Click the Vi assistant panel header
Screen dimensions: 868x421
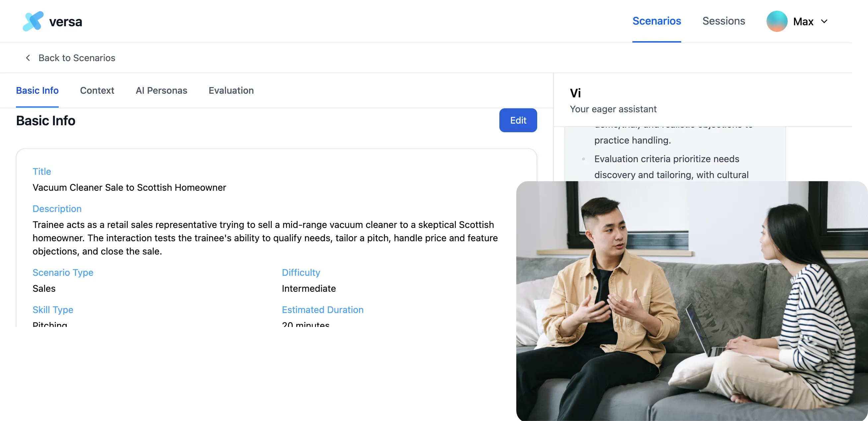tap(702, 100)
